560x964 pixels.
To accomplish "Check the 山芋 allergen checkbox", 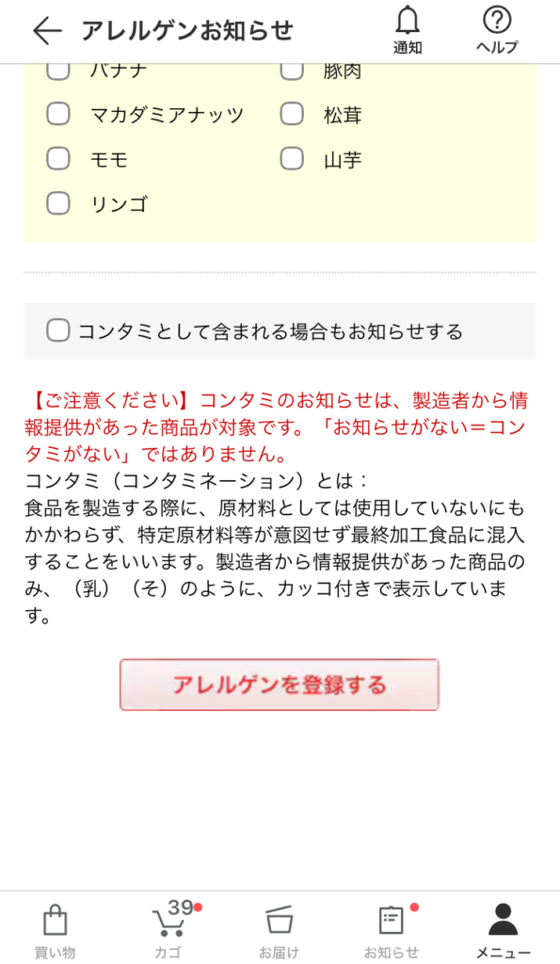I will tap(292, 159).
